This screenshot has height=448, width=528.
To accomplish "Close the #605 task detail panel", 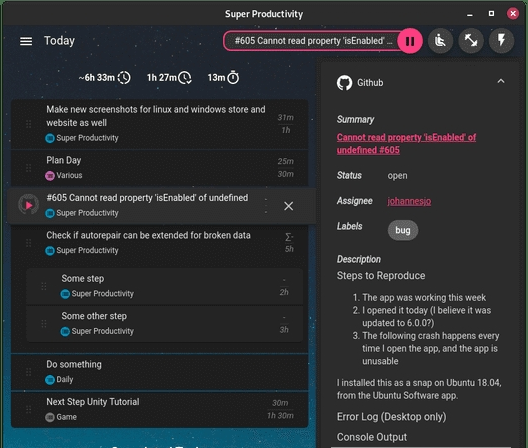I will [x=289, y=206].
